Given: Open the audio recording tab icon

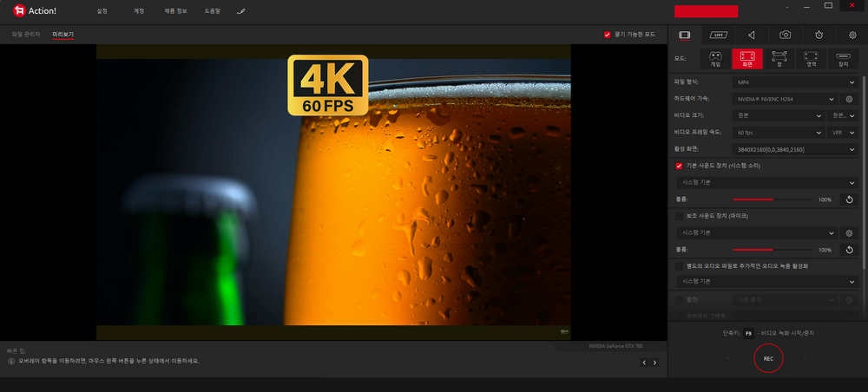Looking at the screenshot, I should (x=752, y=35).
